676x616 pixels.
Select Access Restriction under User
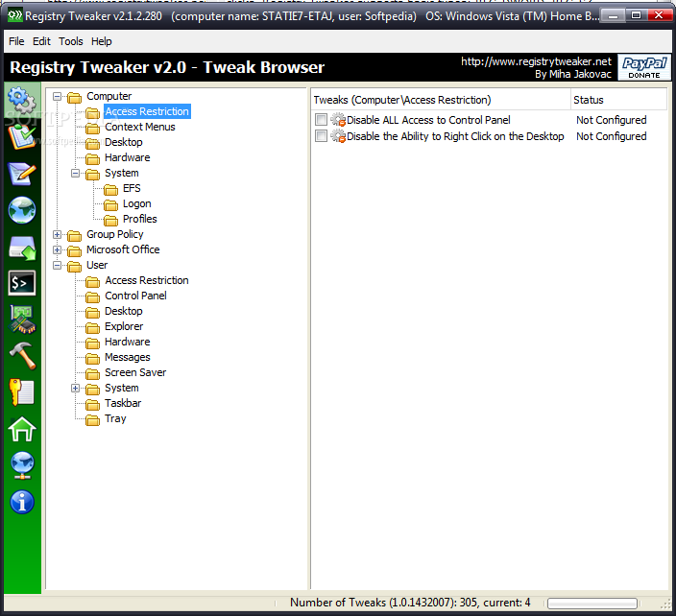(x=147, y=280)
